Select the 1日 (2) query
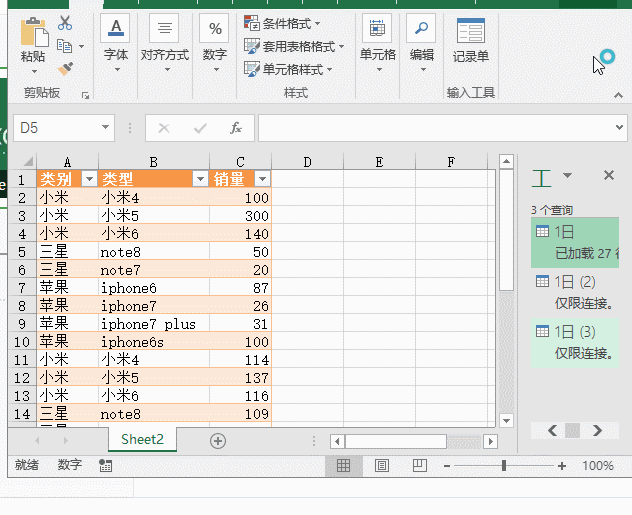The height and width of the screenshot is (515, 632). pos(575,293)
